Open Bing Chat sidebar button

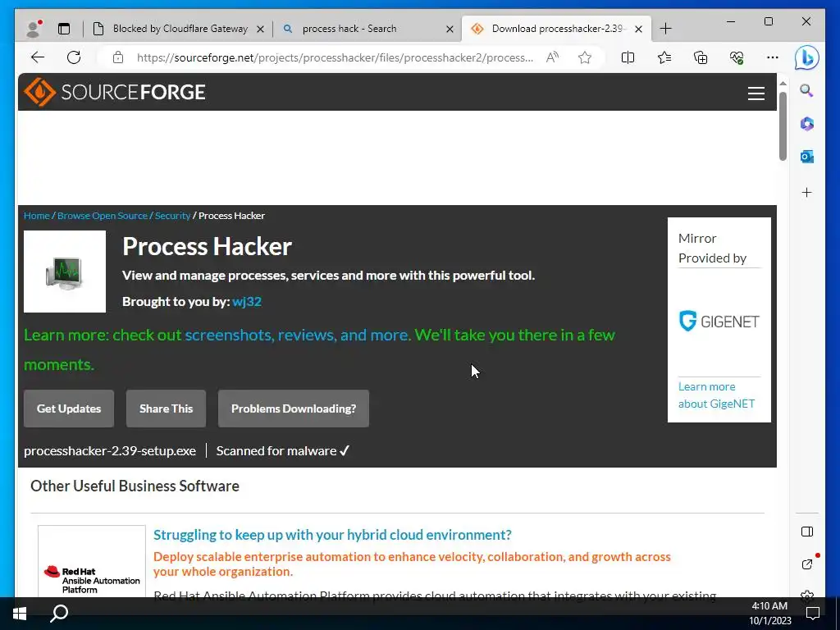tap(807, 58)
